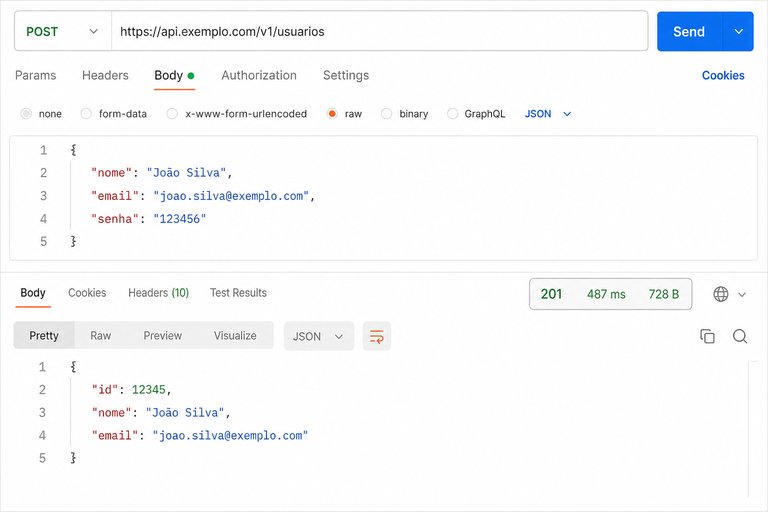Screen dimensions: 768x512
Task: Open the POST method dropdown
Action: coord(63,31)
